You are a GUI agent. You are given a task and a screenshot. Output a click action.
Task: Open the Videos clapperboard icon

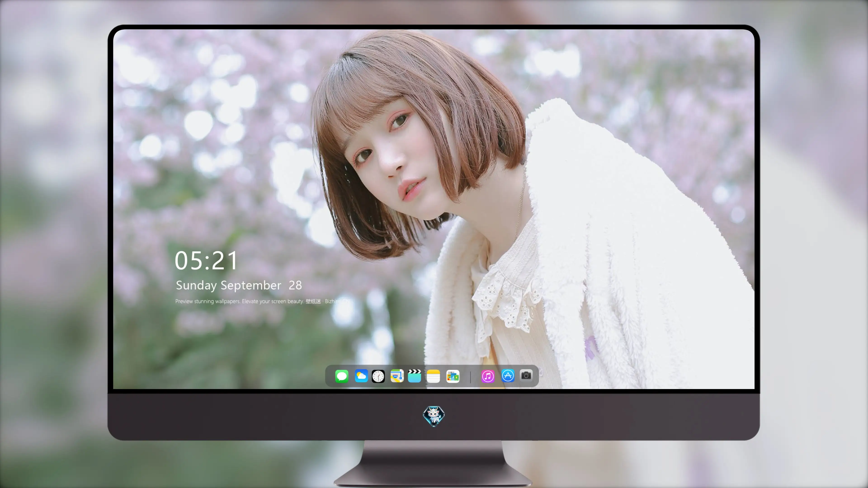click(x=415, y=376)
